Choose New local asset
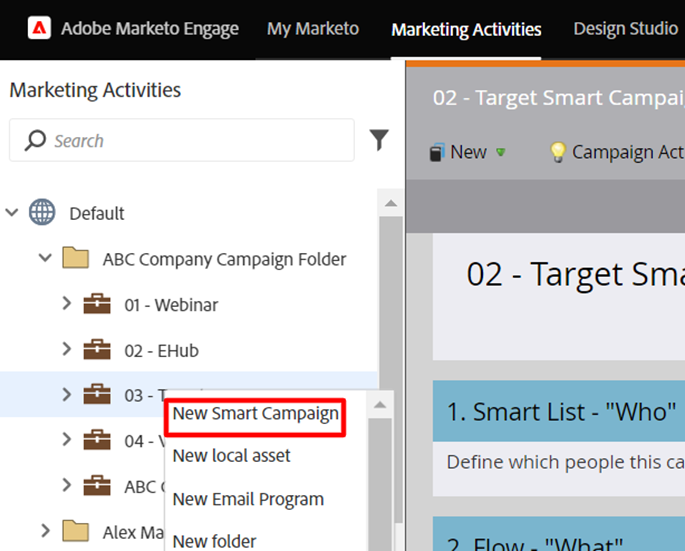The height and width of the screenshot is (551, 685). [x=232, y=456]
